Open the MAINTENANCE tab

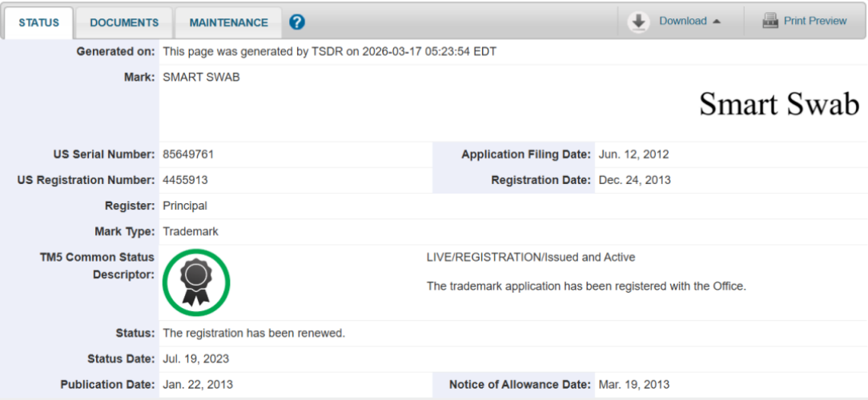pos(228,22)
